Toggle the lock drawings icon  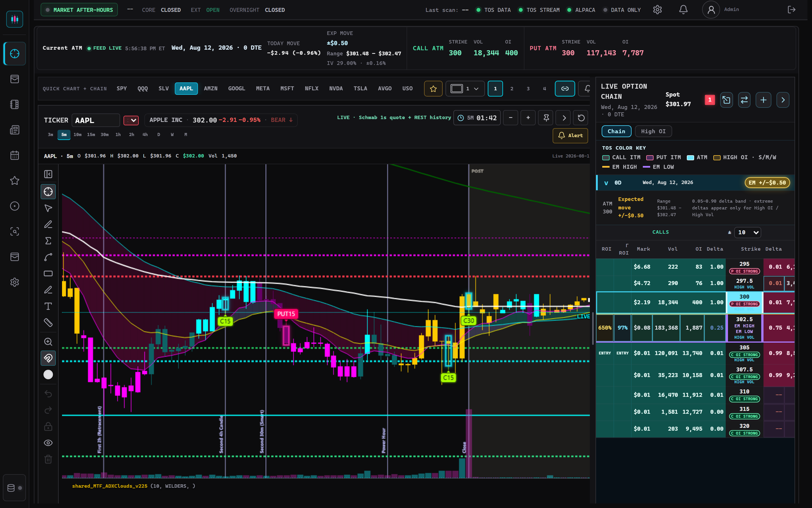(x=48, y=427)
